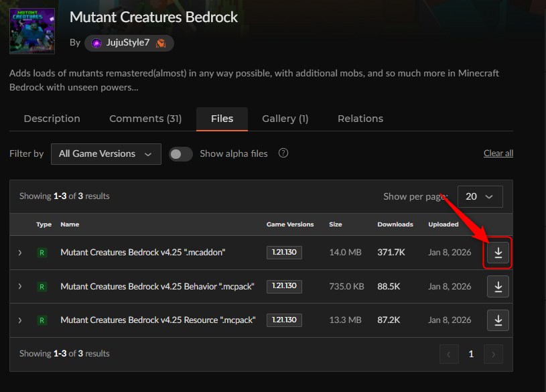The height and width of the screenshot is (392, 546).
Task: Click the Downloads column header
Action: pos(395,224)
